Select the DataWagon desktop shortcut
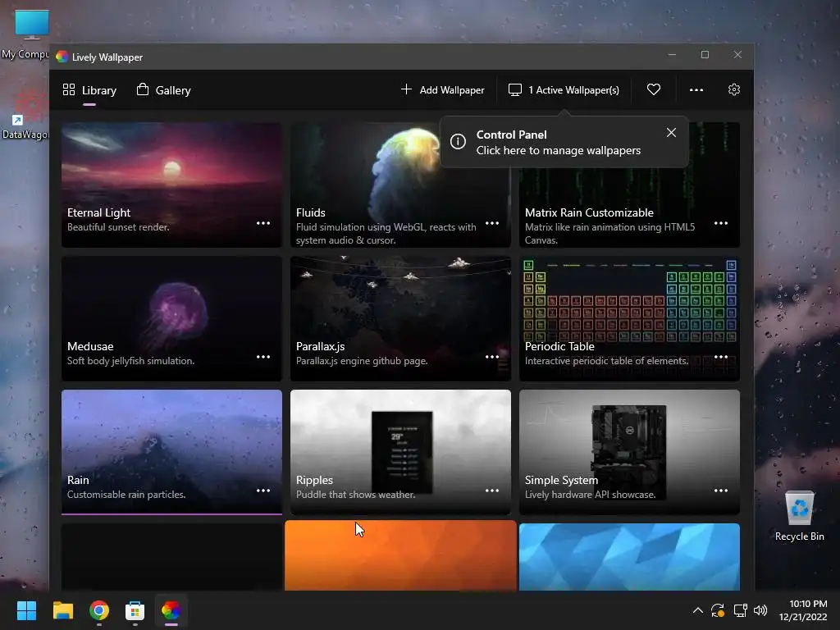The width and height of the screenshot is (840, 630). pos(25,116)
